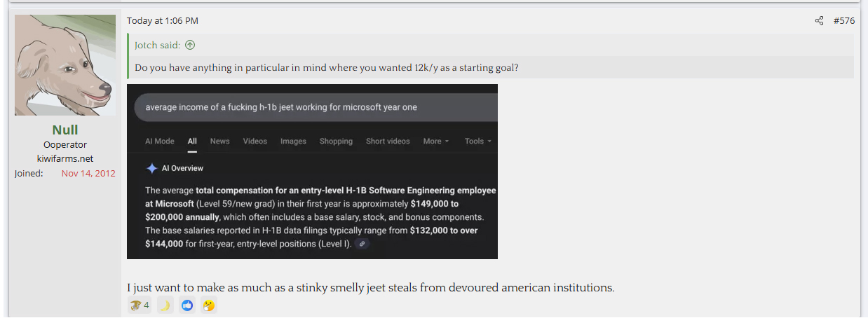Open the #576 post permalink
This screenshot has width=868, height=318.
pyautogui.click(x=844, y=21)
